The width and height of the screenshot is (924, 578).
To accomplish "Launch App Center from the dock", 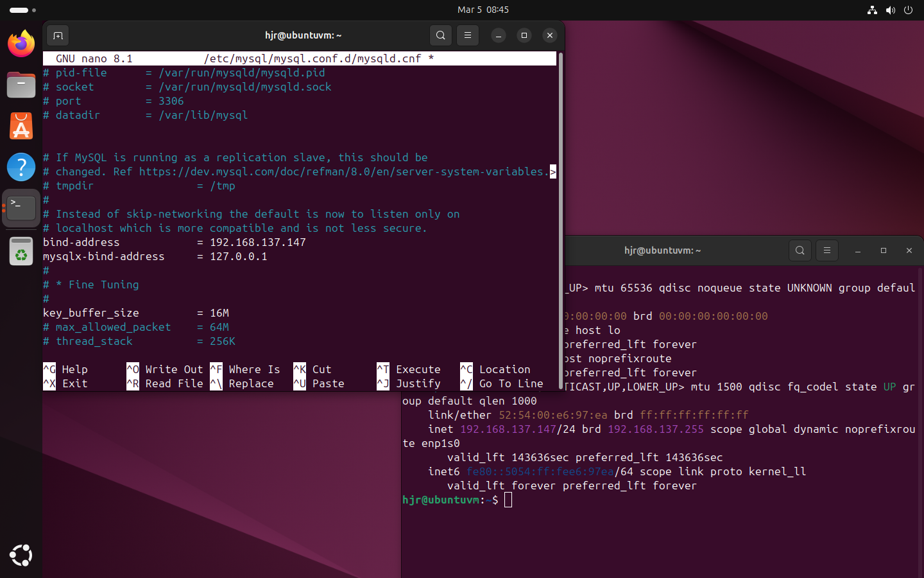I will pyautogui.click(x=21, y=127).
